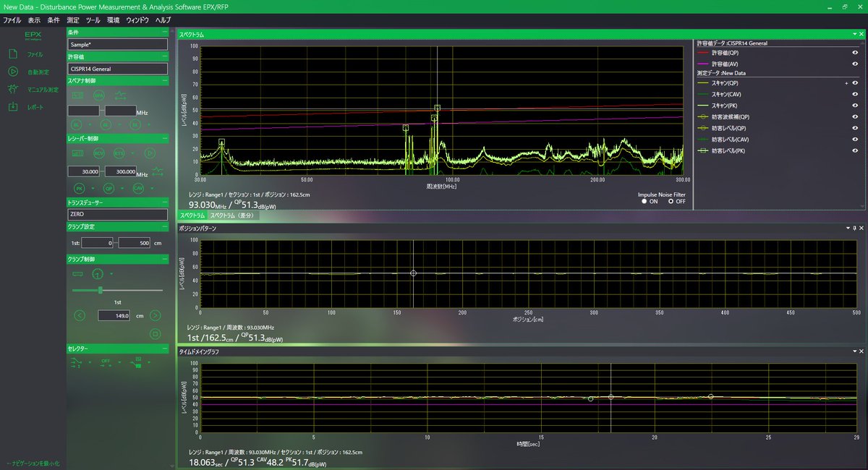The image size is (868, 470).
Task: Open the ヘルプ menu
Action: [x=163, y=20]
